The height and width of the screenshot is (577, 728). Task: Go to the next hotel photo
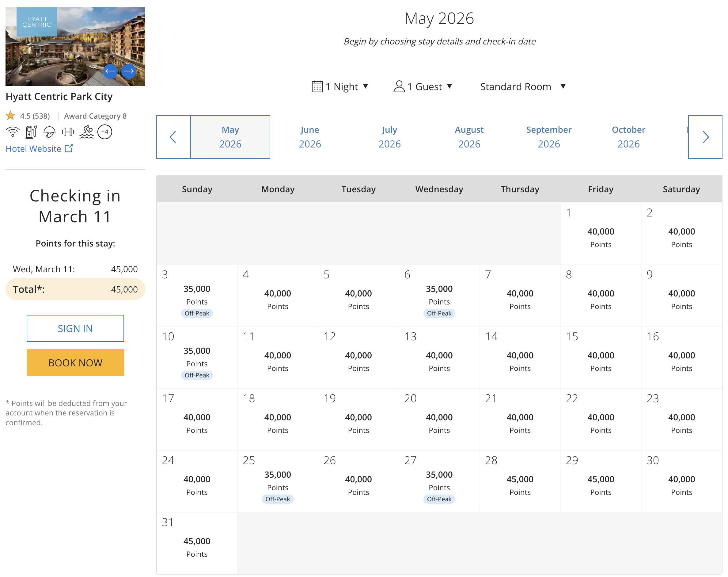(128, 71)
